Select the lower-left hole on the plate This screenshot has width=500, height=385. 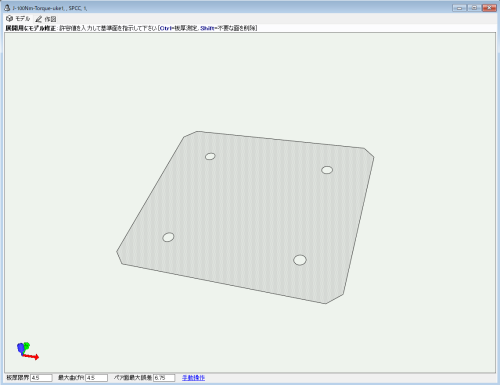pos(168,237)
